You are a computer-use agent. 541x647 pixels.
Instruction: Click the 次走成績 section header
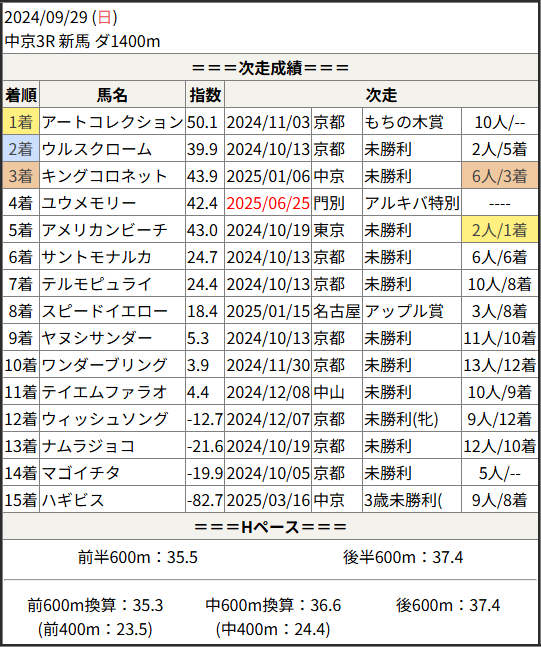(270, 68)
